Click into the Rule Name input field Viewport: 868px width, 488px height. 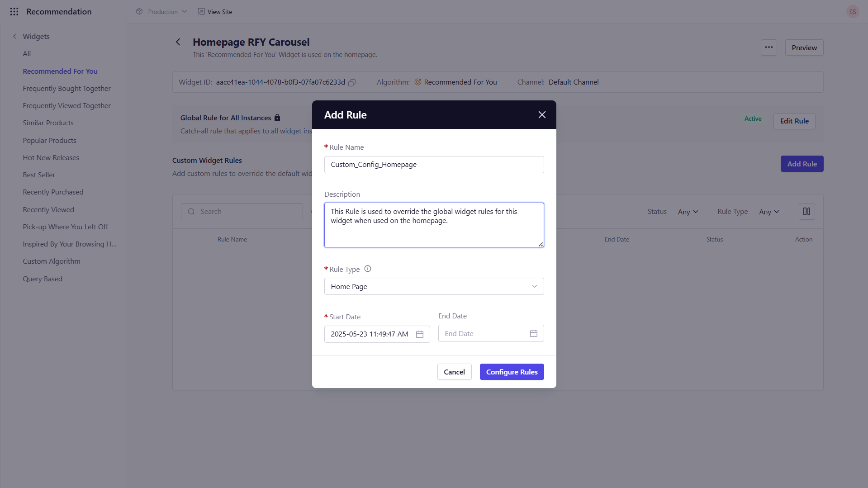433,165
